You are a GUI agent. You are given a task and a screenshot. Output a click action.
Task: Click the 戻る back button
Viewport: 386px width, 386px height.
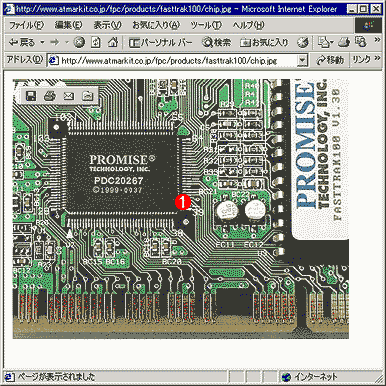(22, 42)
